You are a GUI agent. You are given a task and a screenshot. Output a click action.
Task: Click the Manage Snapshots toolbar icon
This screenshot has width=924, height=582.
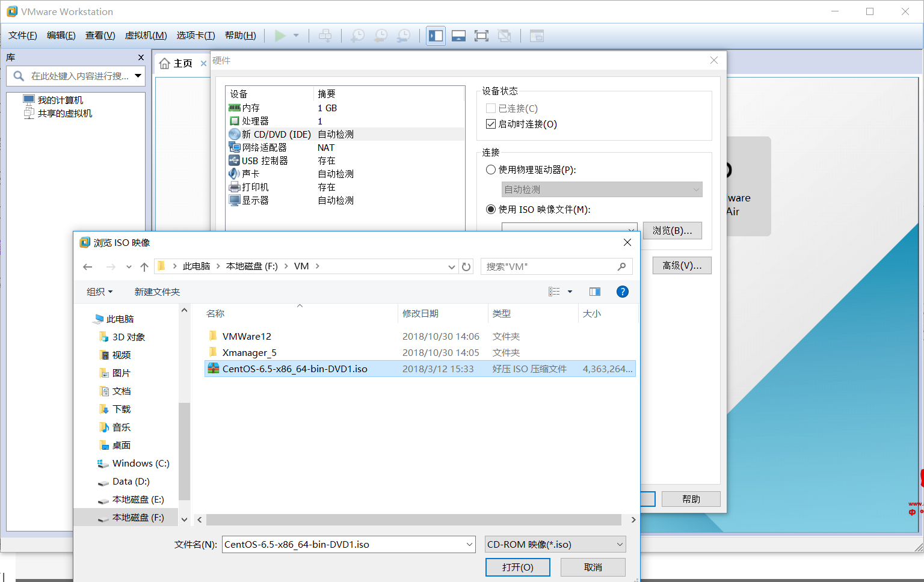404,35
